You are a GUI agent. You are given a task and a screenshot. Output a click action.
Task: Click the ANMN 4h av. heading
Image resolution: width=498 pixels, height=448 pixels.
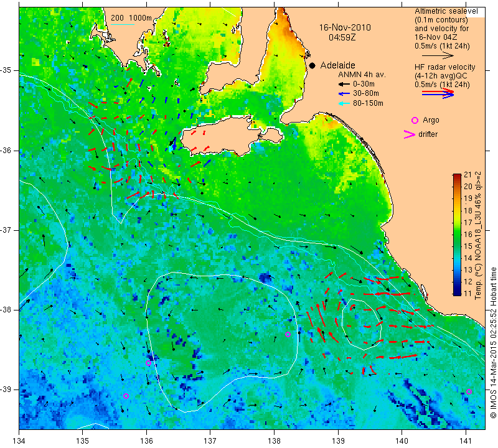[362, 75]
